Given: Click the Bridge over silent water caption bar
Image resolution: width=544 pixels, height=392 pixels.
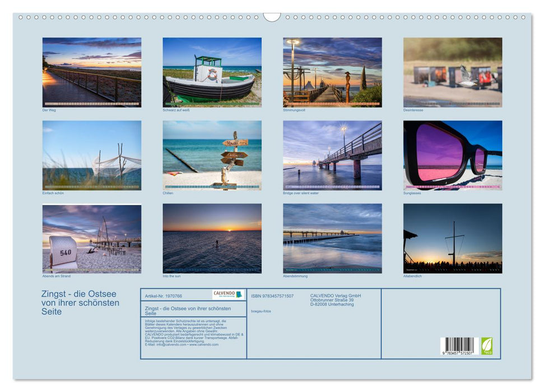Looking at the screenshot, I should click(300, 193).
